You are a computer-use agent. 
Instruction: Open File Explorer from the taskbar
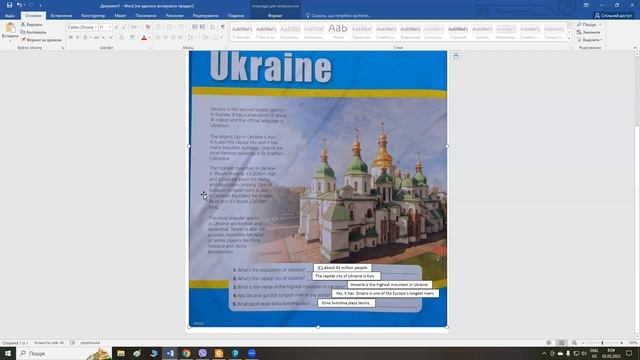pos(121,353)
